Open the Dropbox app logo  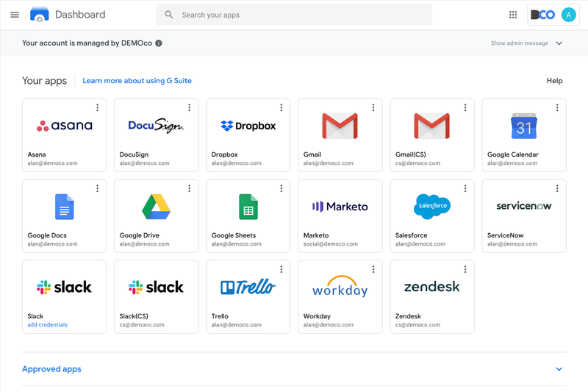248,126
